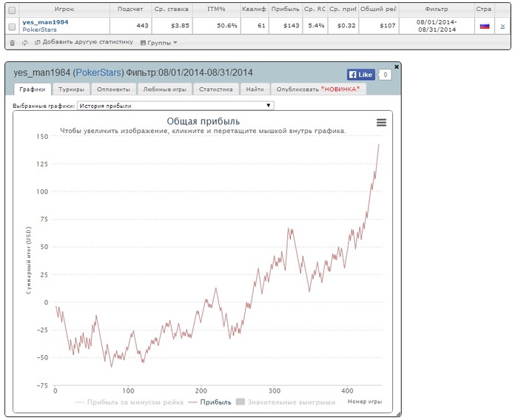
Task: Close the yes_man1984 graph popup
Action: [x=397, y=67]
